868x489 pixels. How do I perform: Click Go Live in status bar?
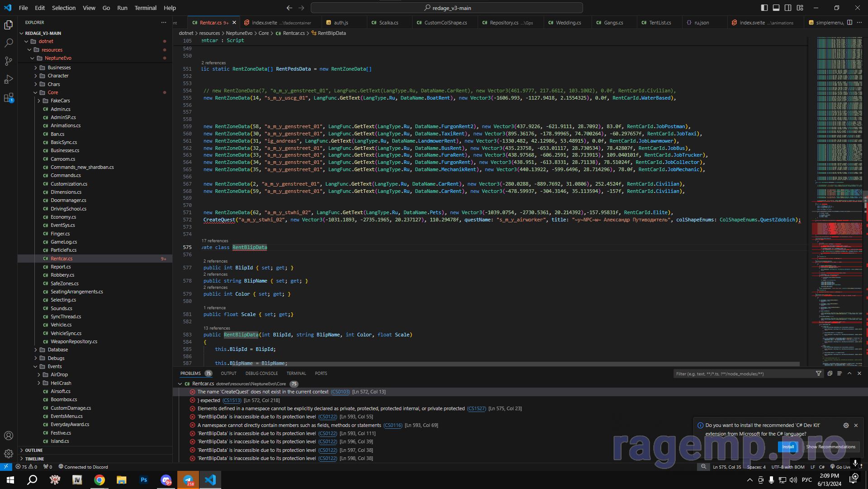[842, 467]
